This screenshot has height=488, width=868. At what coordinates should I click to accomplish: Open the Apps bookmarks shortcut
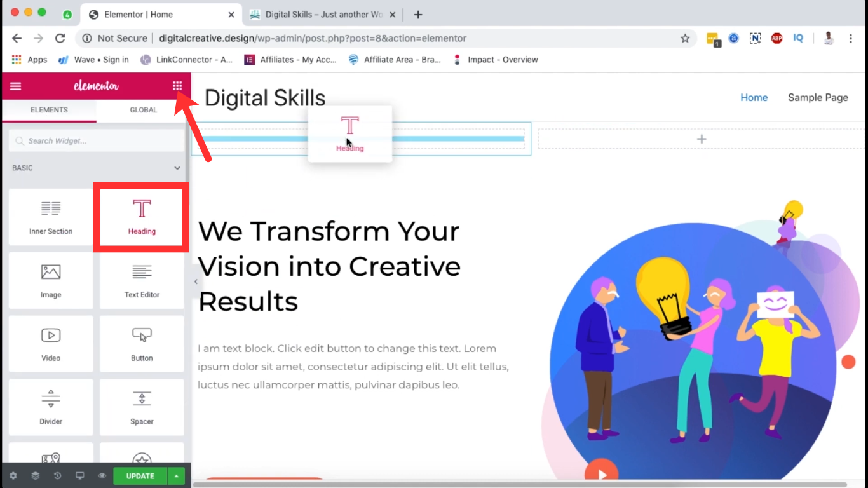click(x=29, y=60)
